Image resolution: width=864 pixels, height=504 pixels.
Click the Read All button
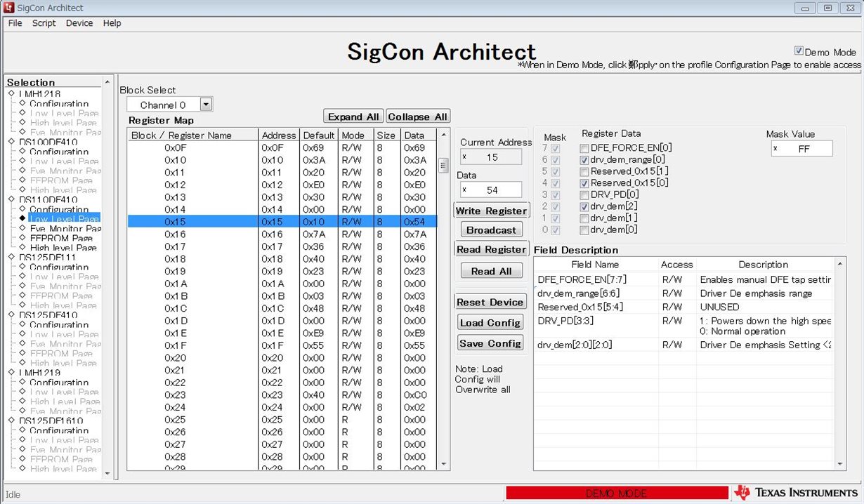point(491,271)
